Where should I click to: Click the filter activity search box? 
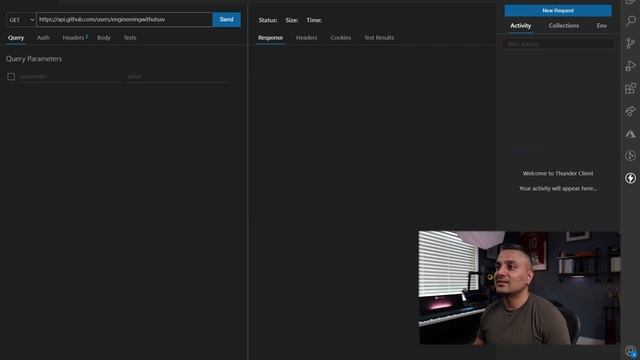point(558,44)
